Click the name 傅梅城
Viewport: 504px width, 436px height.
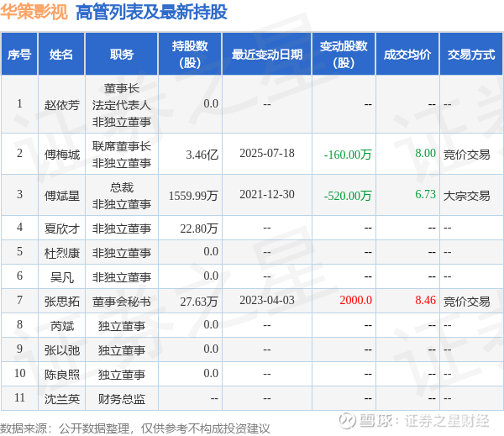61,155
